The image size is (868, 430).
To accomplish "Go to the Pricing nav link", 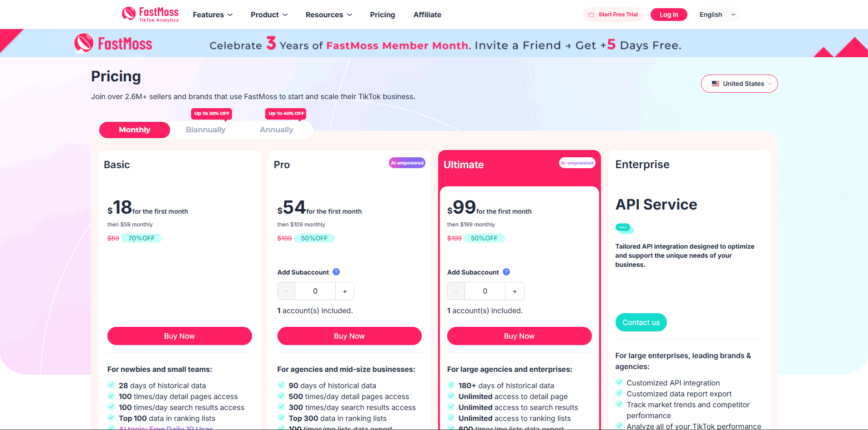I will point(383,15).
